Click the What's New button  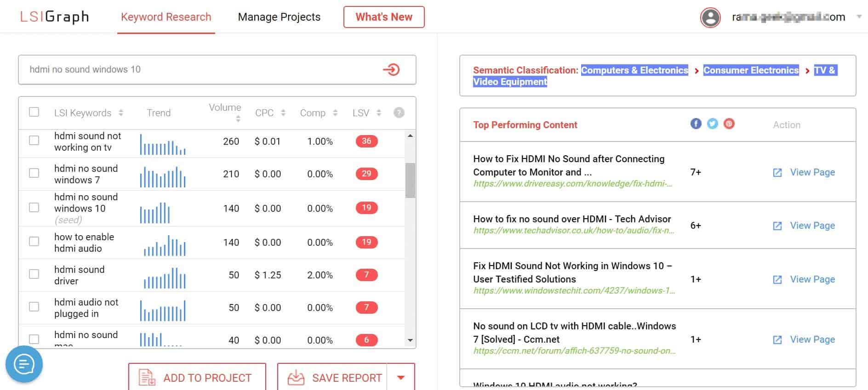[384, 17]
